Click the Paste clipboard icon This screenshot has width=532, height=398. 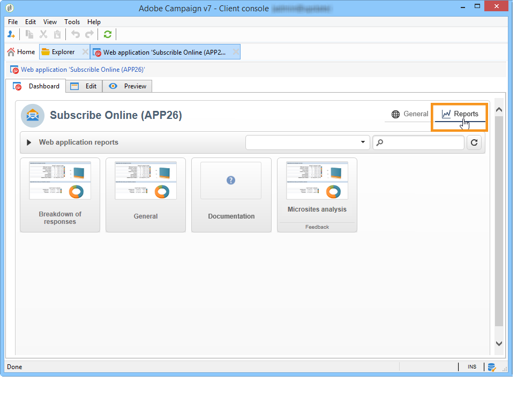click(57, 34)
